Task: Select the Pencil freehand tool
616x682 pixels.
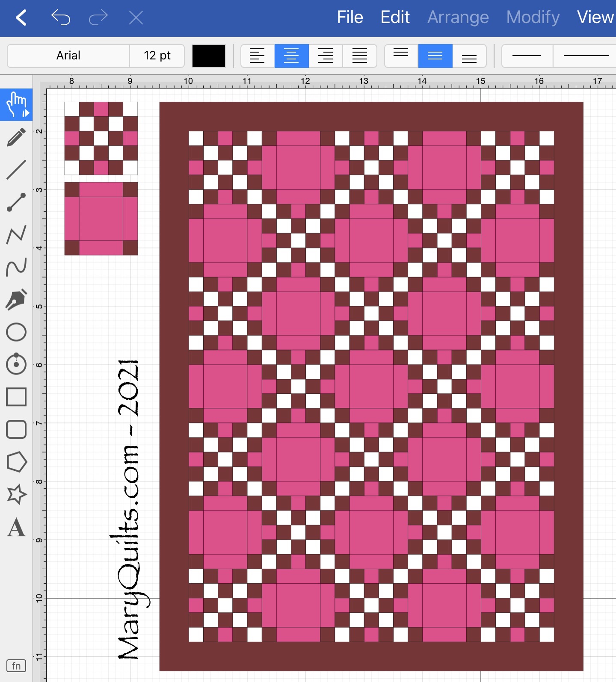Action: 16,137
